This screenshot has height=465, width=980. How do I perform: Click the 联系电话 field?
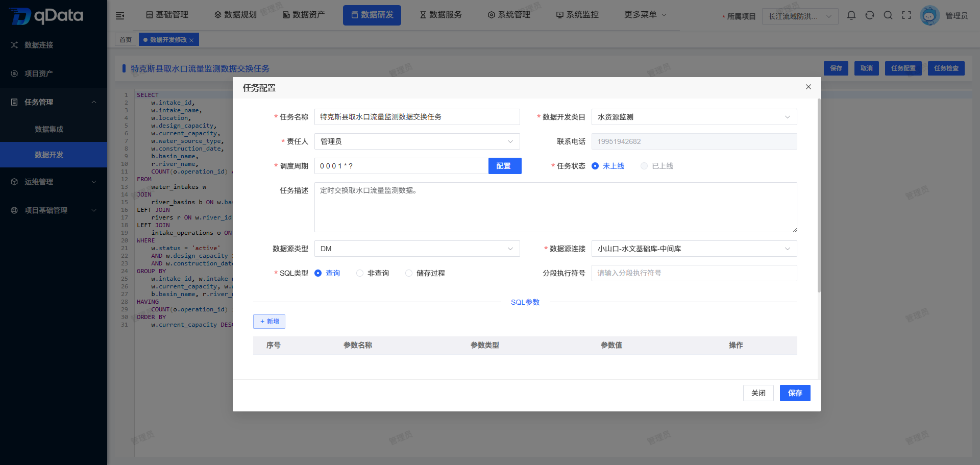[x=694, y=141]
